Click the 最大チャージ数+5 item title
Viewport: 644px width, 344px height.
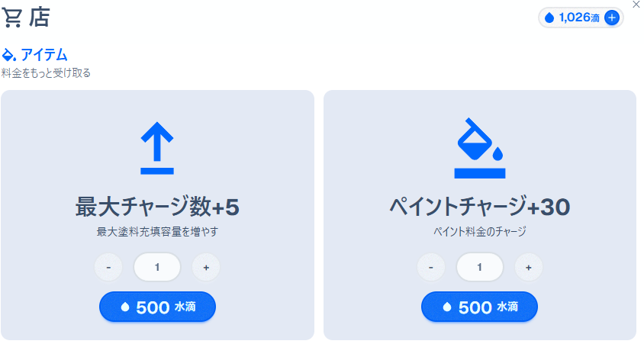click(x=157, y=206)
